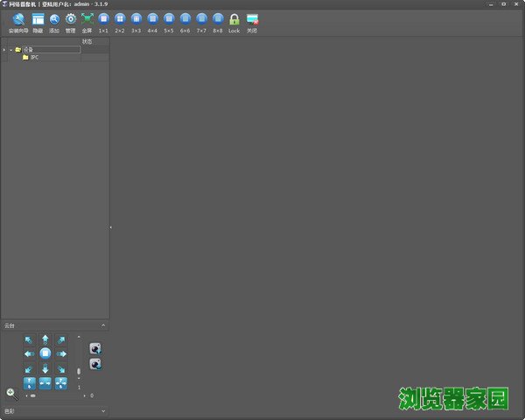
Task: Select the 4×4 grid layout
Action: [x=152, y=19]
